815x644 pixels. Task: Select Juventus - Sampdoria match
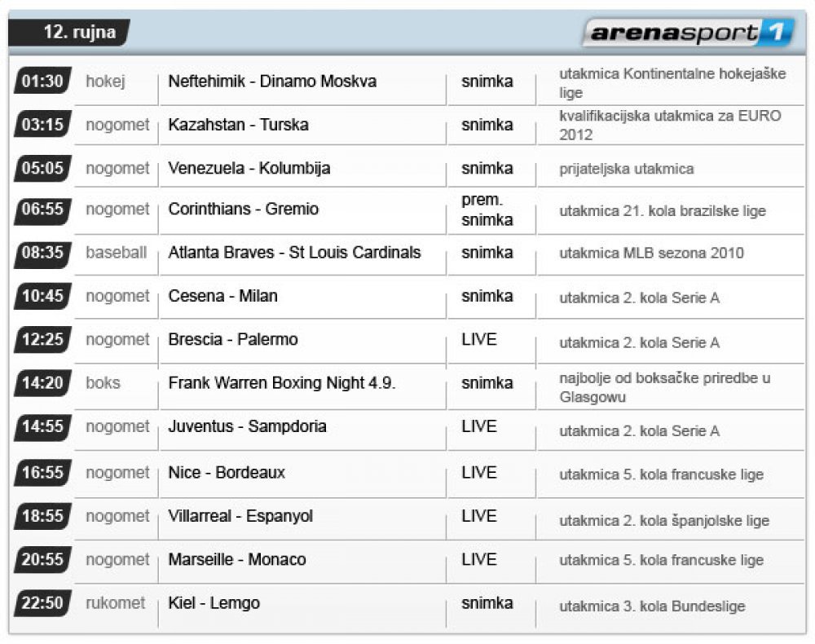pos(248,426)
